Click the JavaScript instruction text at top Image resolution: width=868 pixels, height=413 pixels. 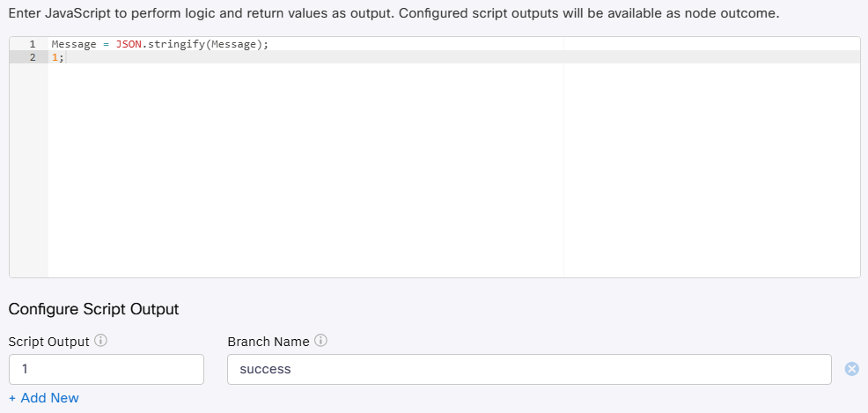(x=394, y=14)
